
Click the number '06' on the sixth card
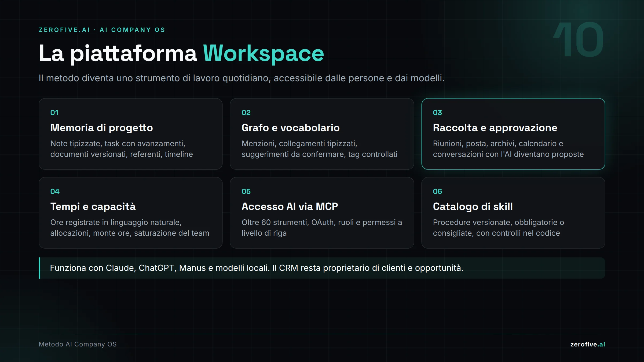tap(437, 191)
